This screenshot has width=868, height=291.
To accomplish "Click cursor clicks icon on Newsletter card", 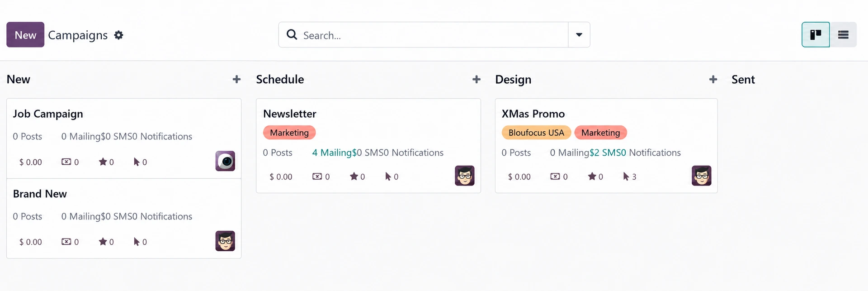I will (x=388, y=177).
